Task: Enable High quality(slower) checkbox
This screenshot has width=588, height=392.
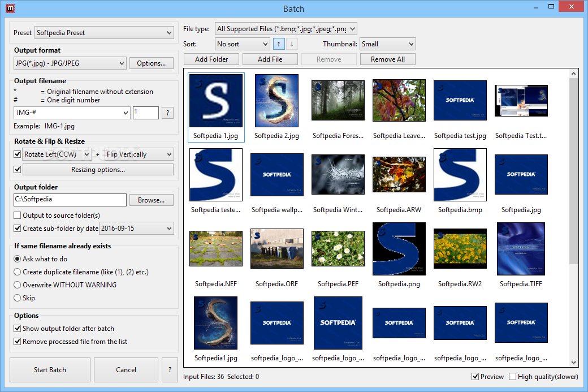Action: click(x=513, y=377)
